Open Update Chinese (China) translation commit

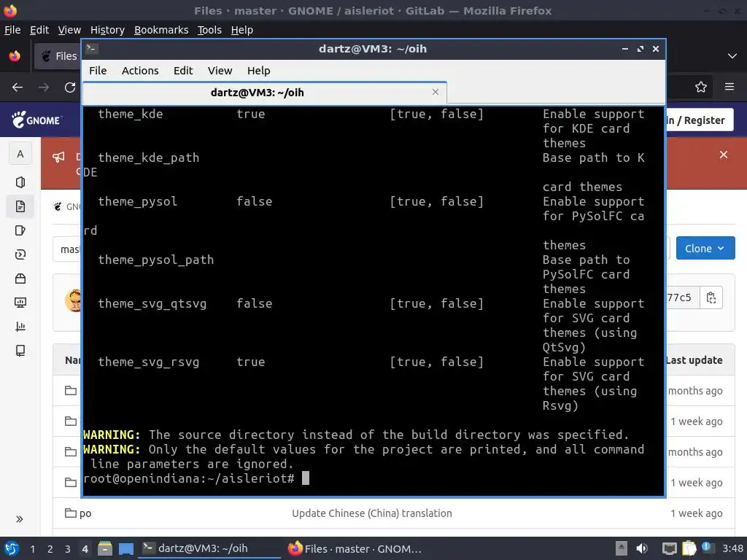[371, 513]
